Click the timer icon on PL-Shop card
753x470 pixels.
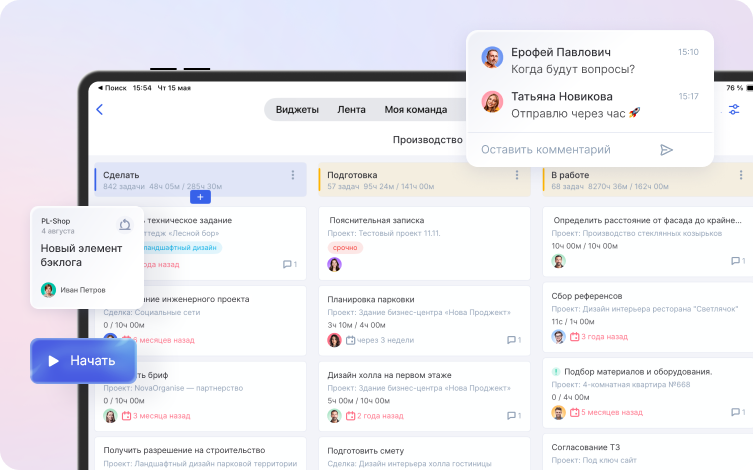125,224
